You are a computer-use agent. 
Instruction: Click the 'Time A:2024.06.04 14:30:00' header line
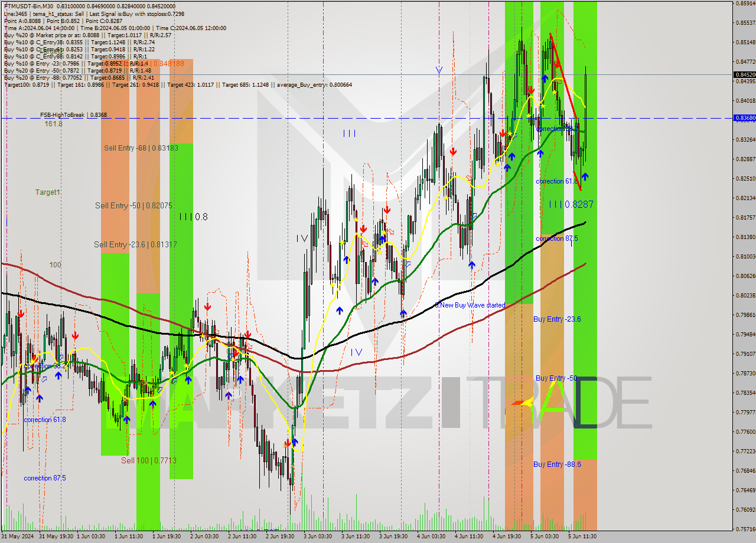[115, 28]
